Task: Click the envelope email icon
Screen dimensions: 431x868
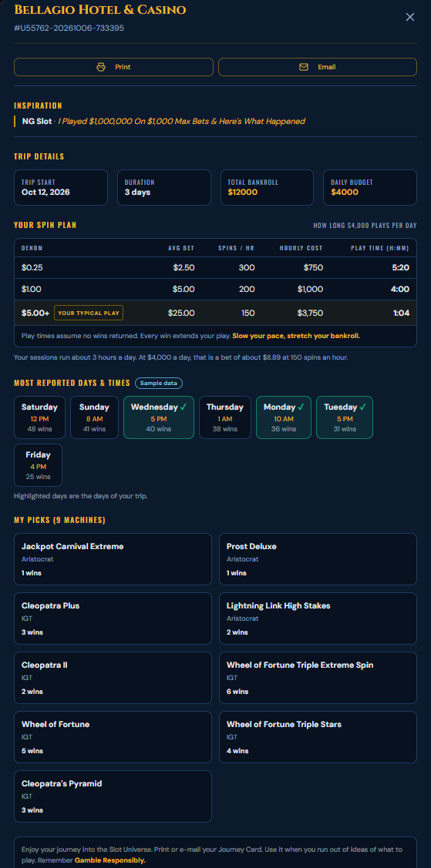Action: tap(304, 67)
